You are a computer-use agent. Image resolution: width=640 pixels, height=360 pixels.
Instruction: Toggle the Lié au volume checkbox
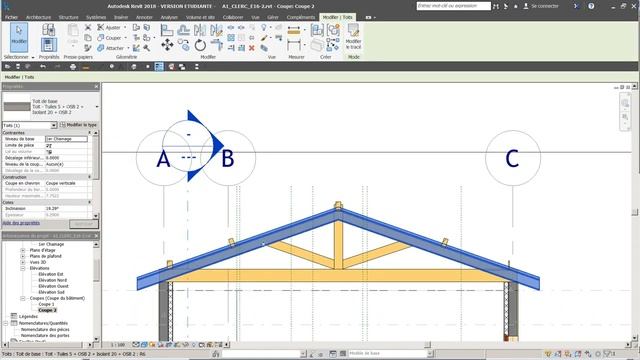[x=49, y=152]
